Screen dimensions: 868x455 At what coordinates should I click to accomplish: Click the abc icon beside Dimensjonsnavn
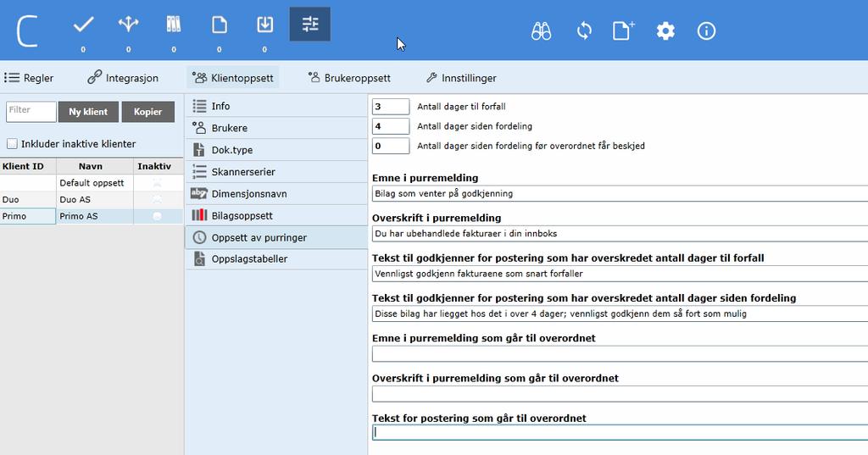(199, 193)
